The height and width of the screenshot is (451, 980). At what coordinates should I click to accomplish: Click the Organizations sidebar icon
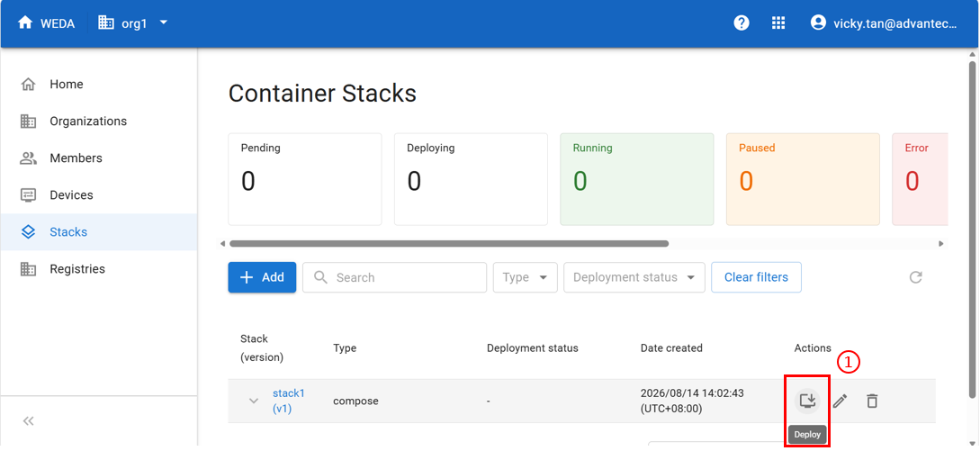[28, 121]
